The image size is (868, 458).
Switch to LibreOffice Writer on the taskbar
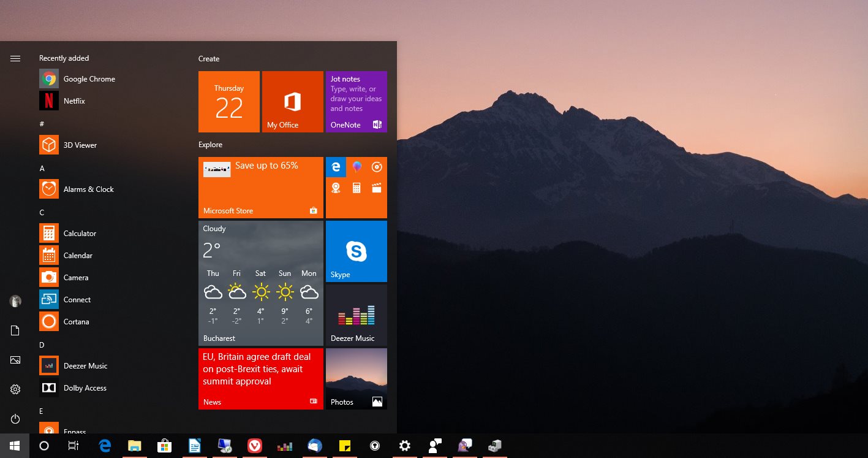(195, 446)
